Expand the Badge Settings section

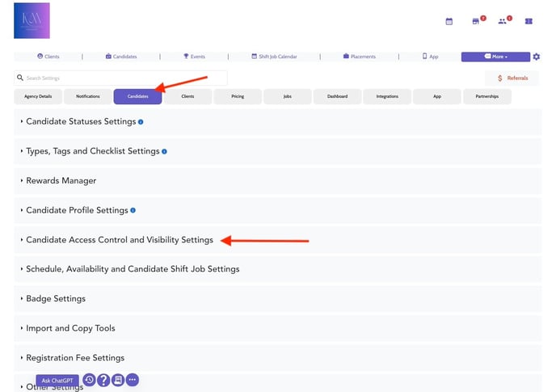278,299
